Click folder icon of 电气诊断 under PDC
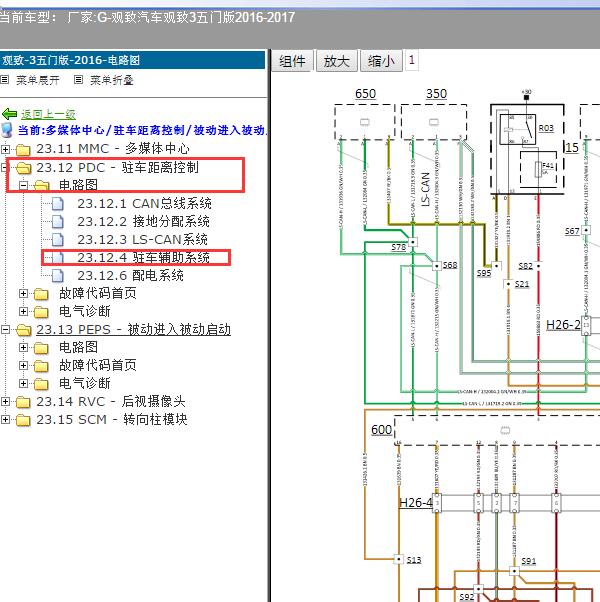The image size is (600, 602). tap(41, 312)
